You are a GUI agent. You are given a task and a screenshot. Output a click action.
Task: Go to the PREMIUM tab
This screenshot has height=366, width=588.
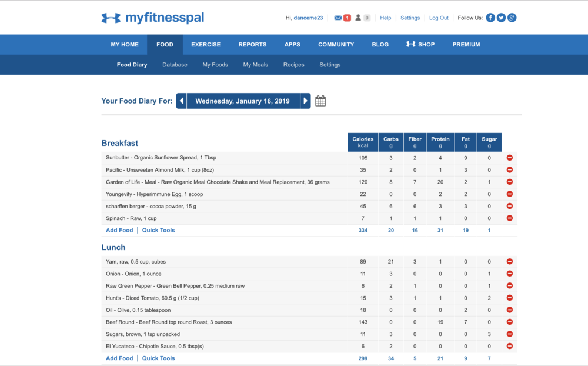pos(466,44)
